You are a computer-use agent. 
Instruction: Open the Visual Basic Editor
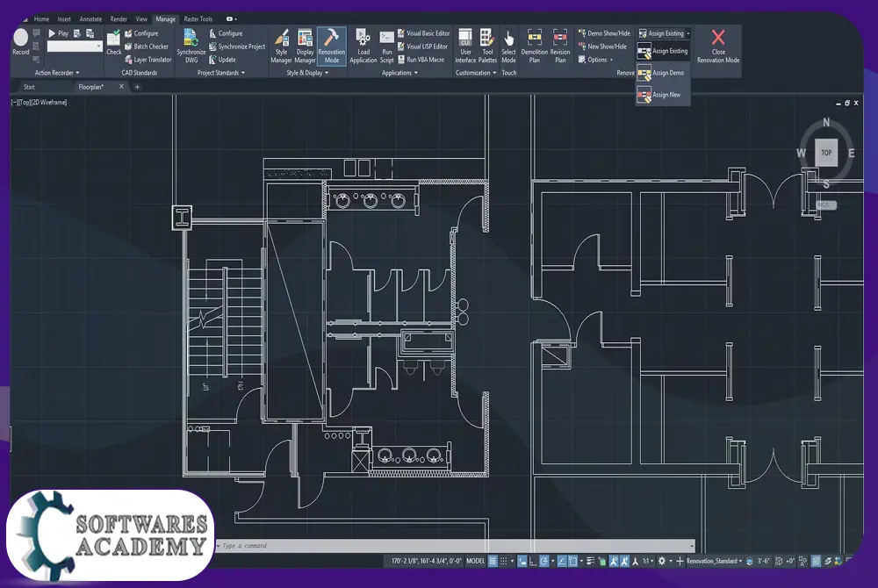pyautogui.click(x=423, y=33)
